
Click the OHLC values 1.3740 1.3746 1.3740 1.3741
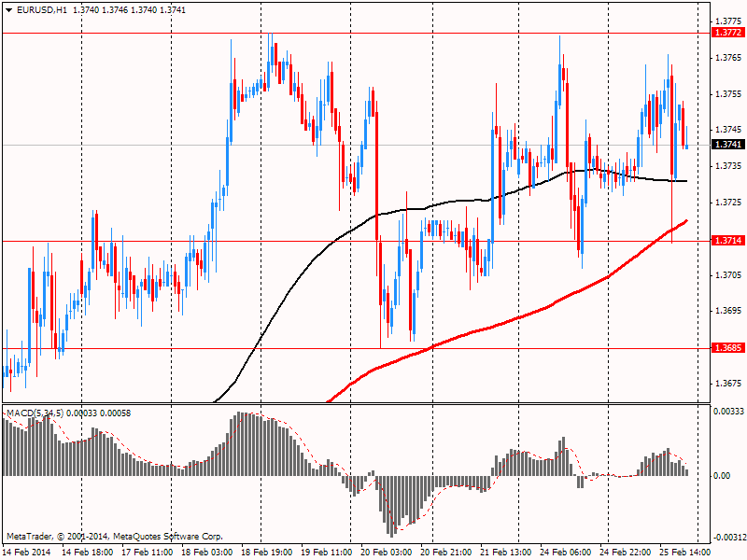click(x=129, y=10)
